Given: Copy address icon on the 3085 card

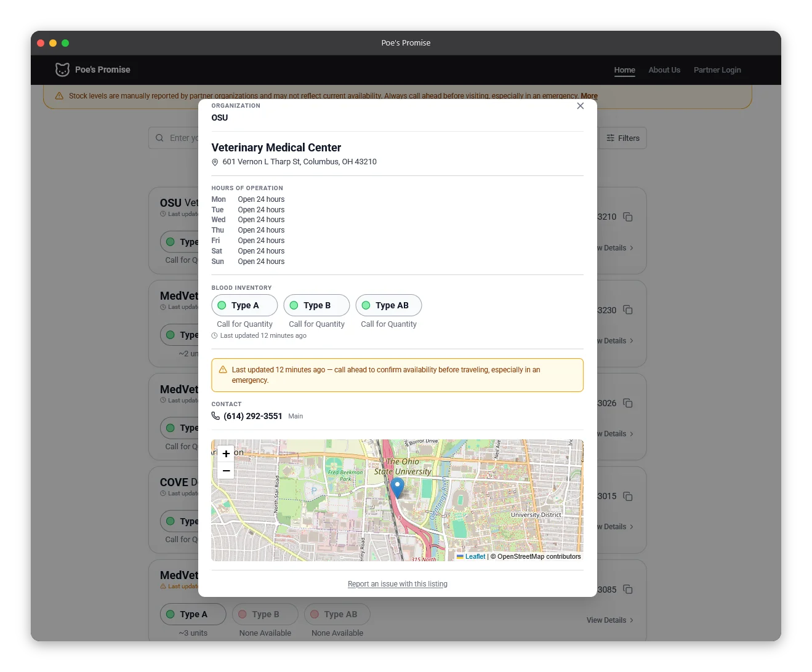Looking at the screenshot, I should tap(628, 590).
